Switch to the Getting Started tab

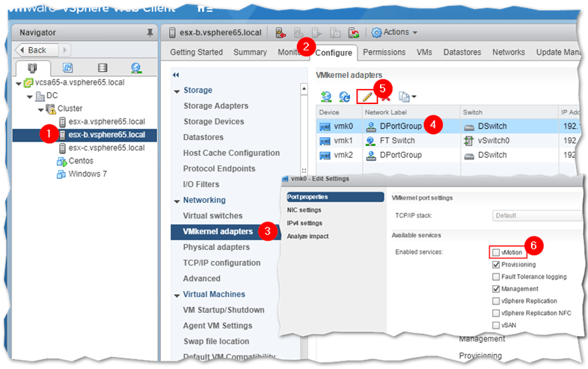pos(197,52)
